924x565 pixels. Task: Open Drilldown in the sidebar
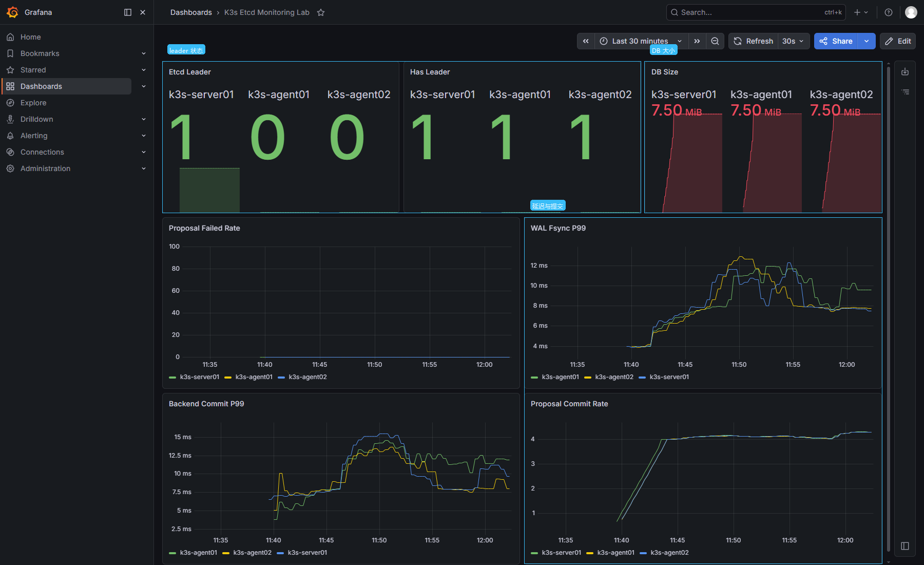click(36, 119)
